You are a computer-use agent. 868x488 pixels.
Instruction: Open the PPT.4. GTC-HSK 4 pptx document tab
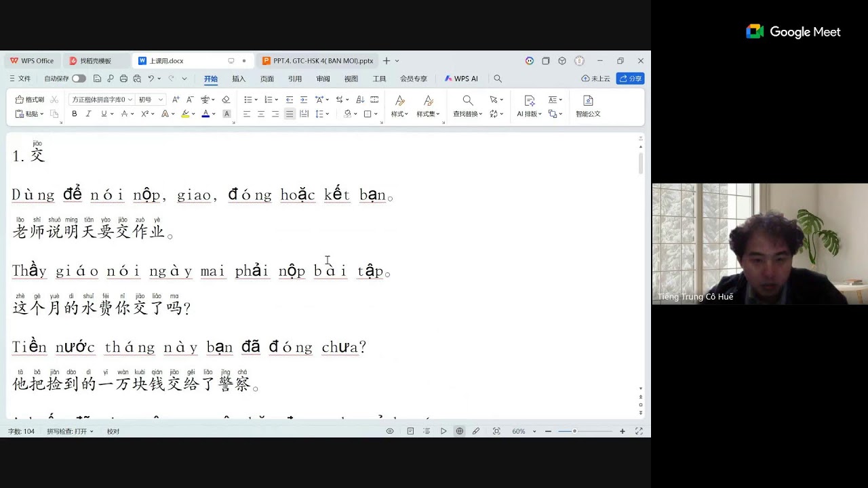317,61
